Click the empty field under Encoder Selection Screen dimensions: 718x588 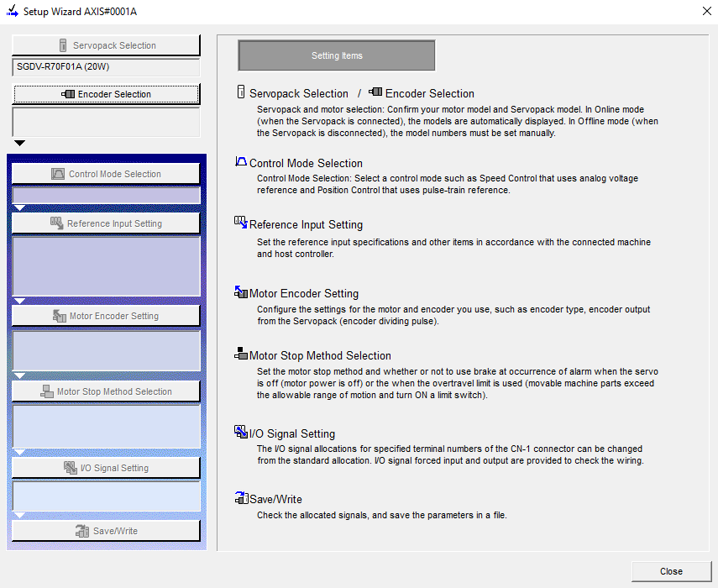[x=106, y=123]
